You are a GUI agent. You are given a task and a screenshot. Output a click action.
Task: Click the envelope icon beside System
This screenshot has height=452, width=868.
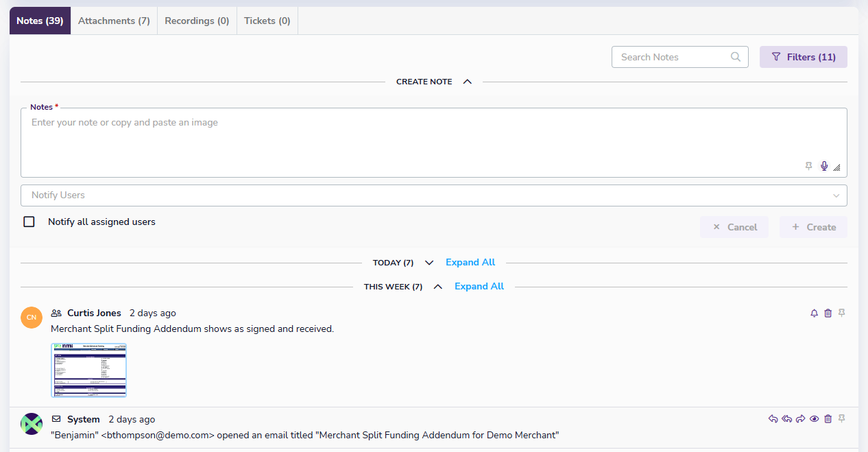coord(56,419)
